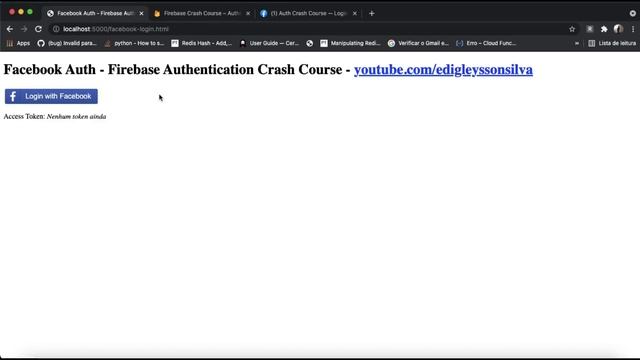This screenshot has width=640, height=360.
Task: Click the tab search icon at top right
Action: pyautogui.click(x=633, y=13)
